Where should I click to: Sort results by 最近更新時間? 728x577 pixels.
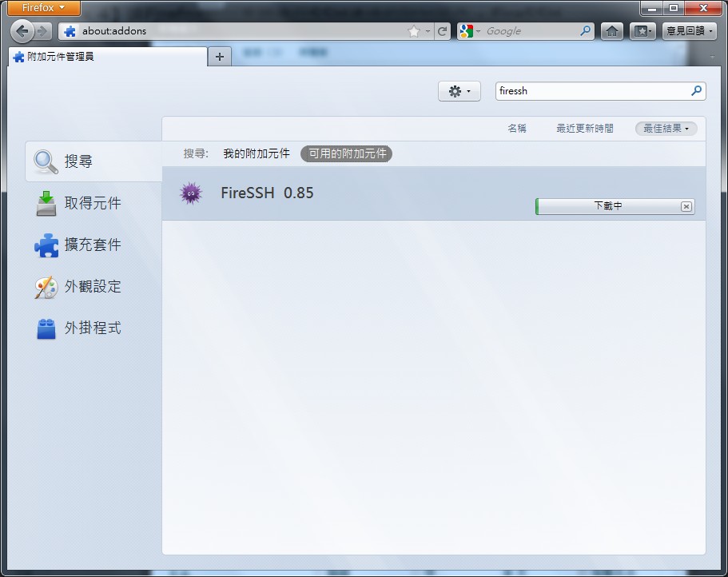[585, 129]
